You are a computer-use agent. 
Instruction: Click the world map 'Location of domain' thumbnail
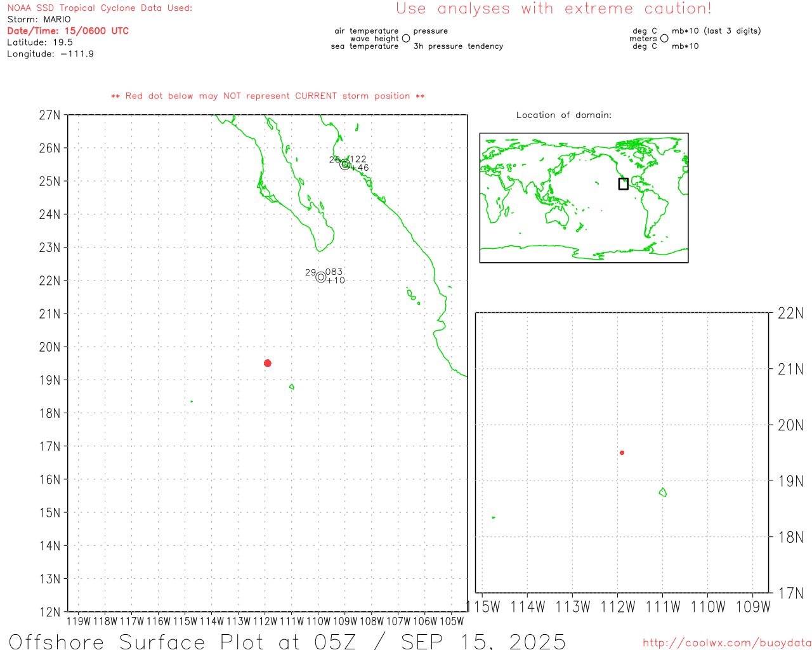click(x=584, y=198)
